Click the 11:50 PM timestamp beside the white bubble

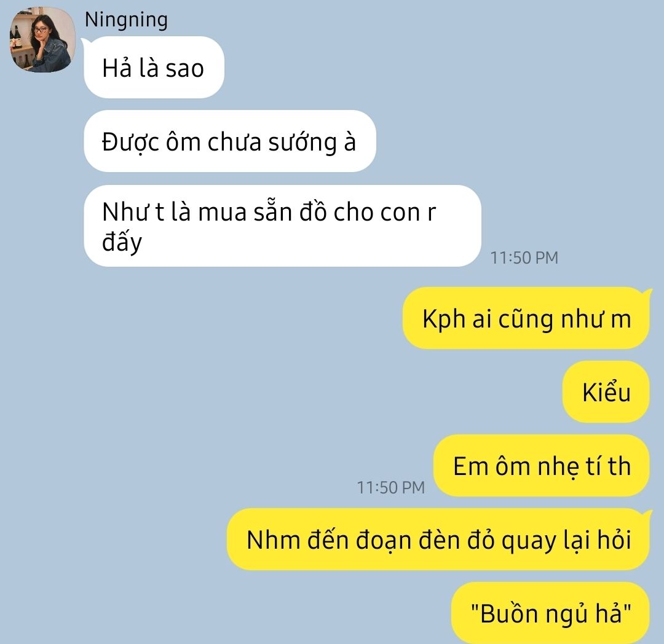pos(524,257)
